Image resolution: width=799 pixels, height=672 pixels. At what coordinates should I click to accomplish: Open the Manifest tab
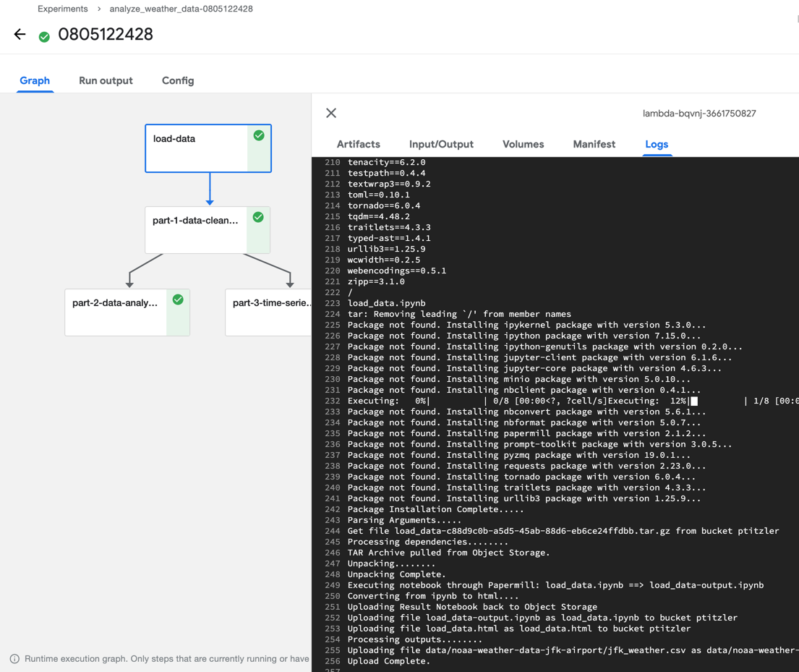594,144
